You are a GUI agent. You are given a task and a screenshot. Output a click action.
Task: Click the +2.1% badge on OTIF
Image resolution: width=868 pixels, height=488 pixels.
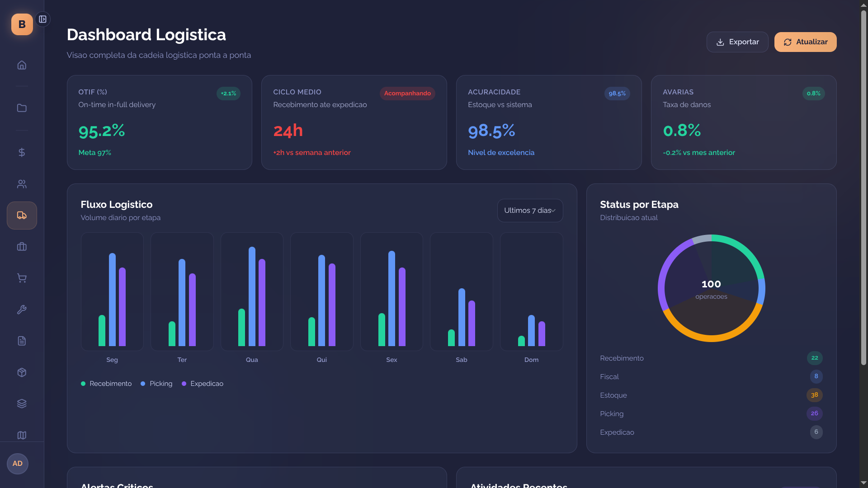pyautogui.click(x=228, y=94)
